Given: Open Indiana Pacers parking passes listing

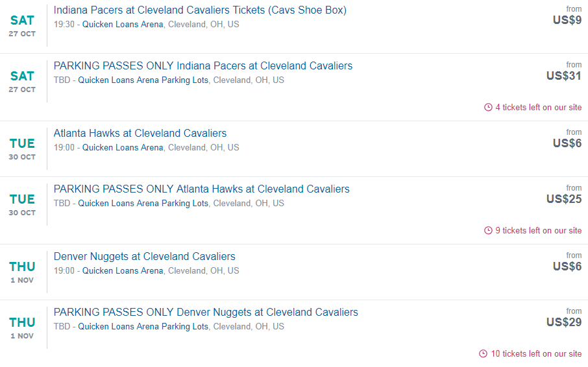Looking at the screenshot, I should [x=203, y=66].
